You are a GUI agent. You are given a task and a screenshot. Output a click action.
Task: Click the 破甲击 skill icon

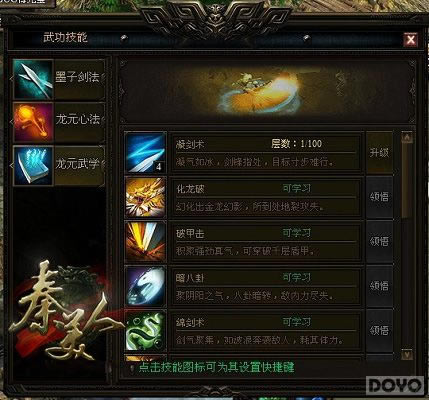tap(146, 241)
